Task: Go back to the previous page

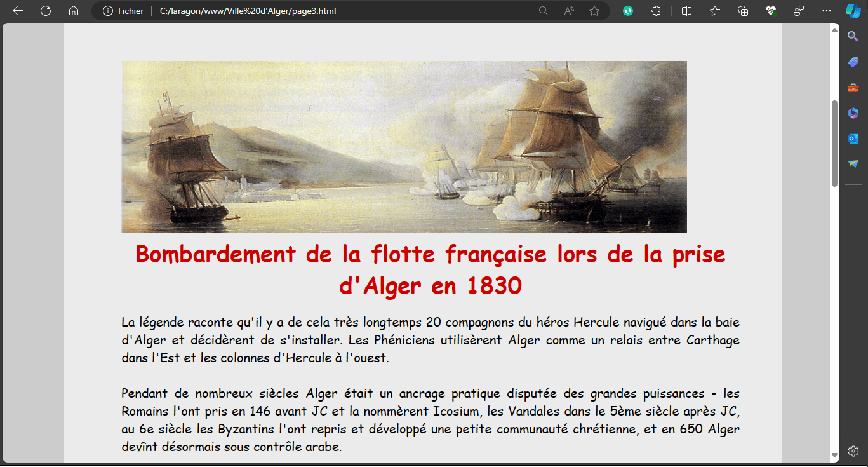Action: [17, 11]
